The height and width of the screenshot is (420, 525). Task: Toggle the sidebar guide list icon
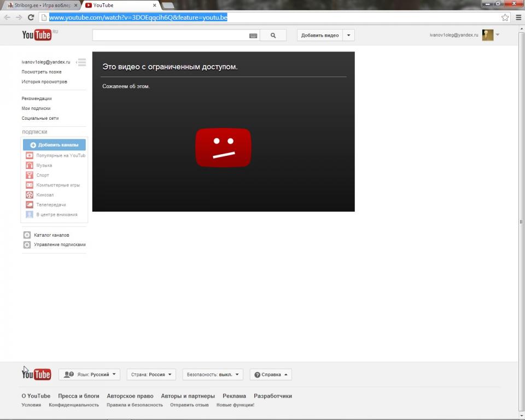[81, 62]
